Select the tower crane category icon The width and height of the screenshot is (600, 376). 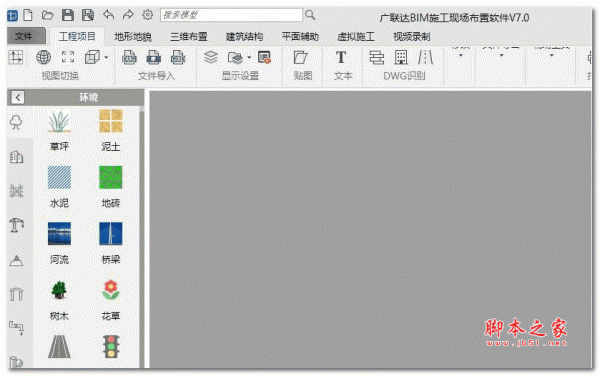coord(16,225)
